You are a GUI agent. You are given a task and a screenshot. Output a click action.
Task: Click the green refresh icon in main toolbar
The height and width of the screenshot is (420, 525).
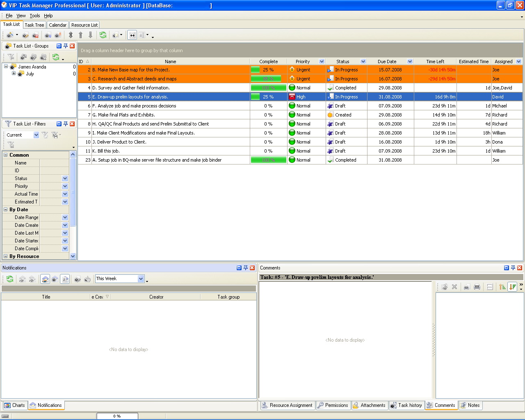[x=103, y=35]
